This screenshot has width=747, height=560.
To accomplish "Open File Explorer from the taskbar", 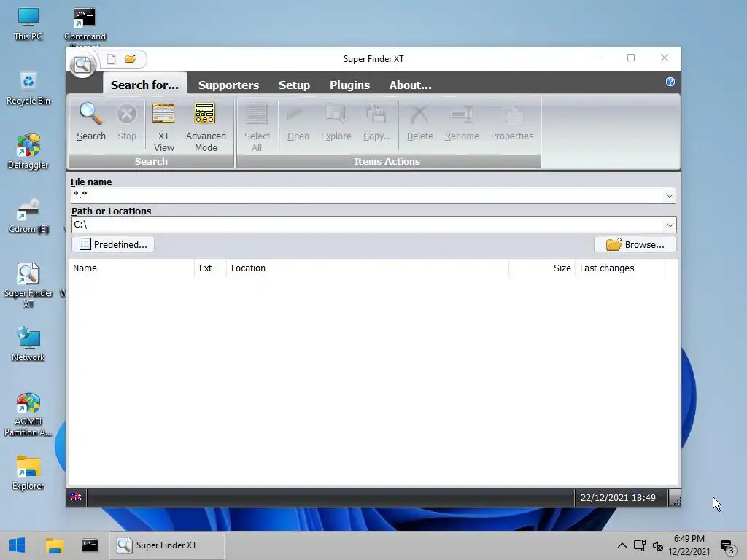I will (54, 545).
